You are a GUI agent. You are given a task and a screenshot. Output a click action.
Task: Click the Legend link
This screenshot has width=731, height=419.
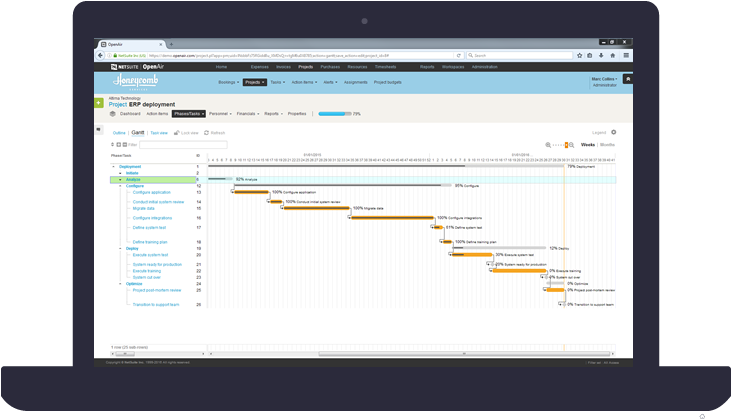[x=598, y=132]
